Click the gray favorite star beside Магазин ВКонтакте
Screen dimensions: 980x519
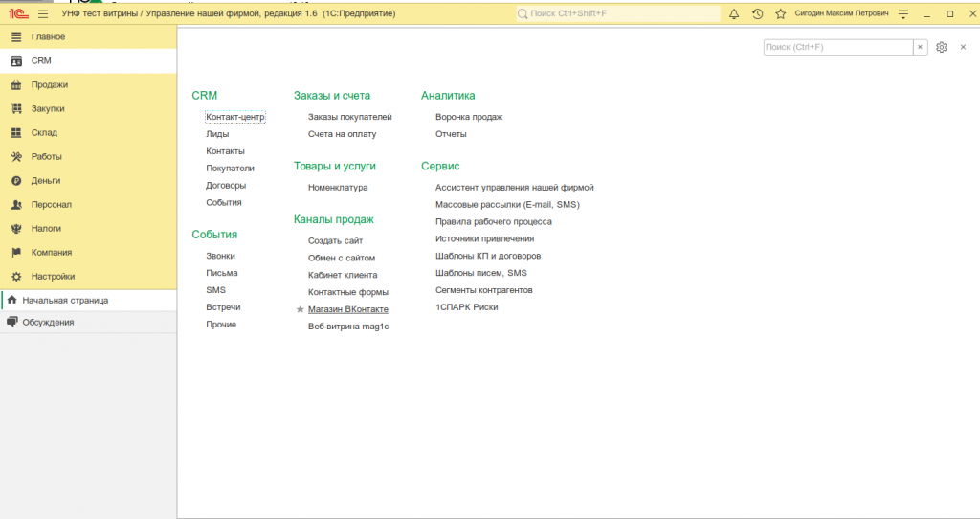click(x=300, y=309)
